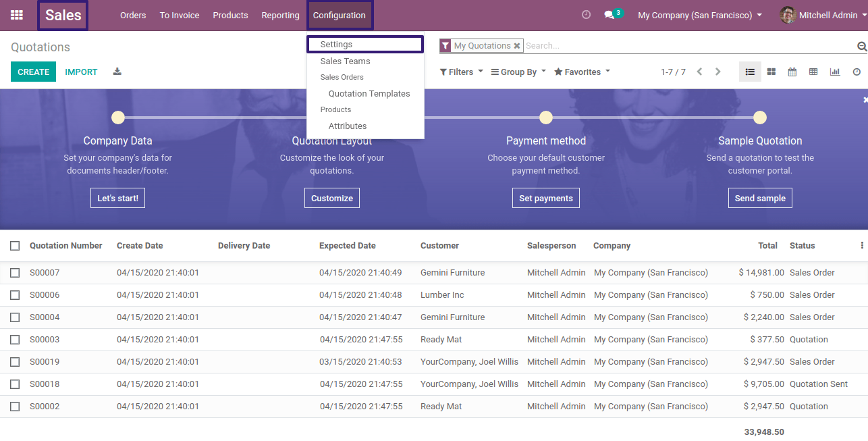Check the box for S00006
The height and width of the screenshot is (441, 868).
(15, 295)
